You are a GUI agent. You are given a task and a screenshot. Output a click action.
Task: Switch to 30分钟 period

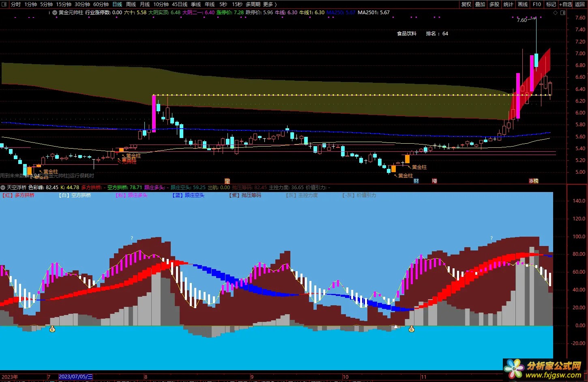pos(82,4)
